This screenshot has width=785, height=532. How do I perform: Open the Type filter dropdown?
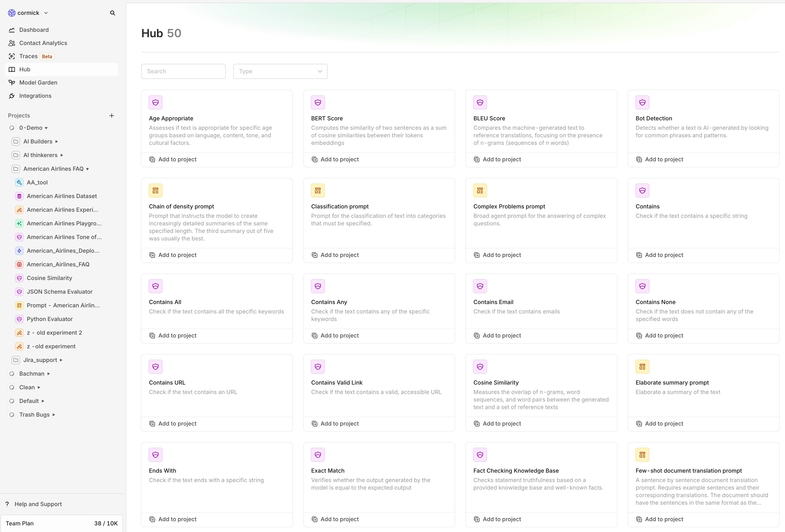(280, 71)
